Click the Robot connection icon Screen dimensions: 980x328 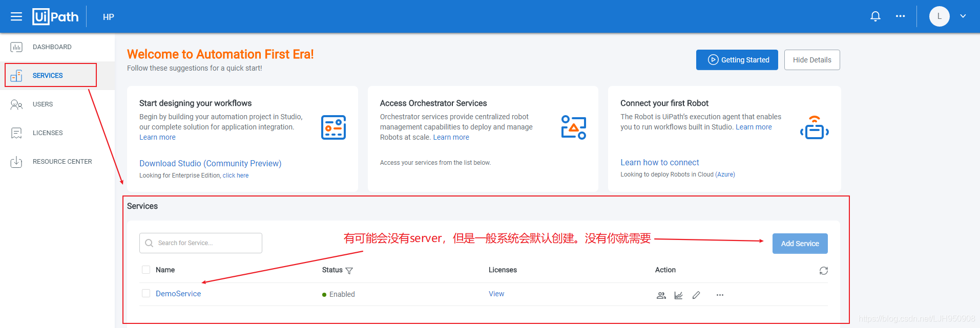(x=815, y=127)
